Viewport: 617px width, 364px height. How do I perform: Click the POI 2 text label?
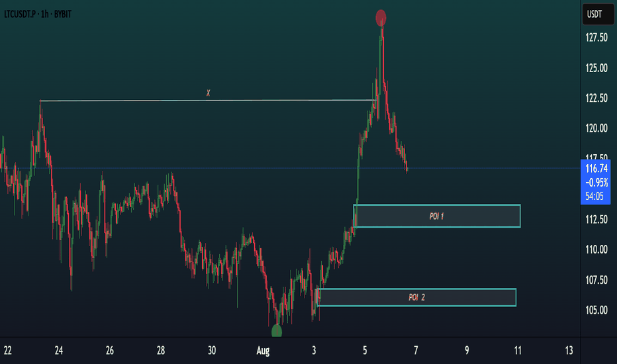point(416,298)
